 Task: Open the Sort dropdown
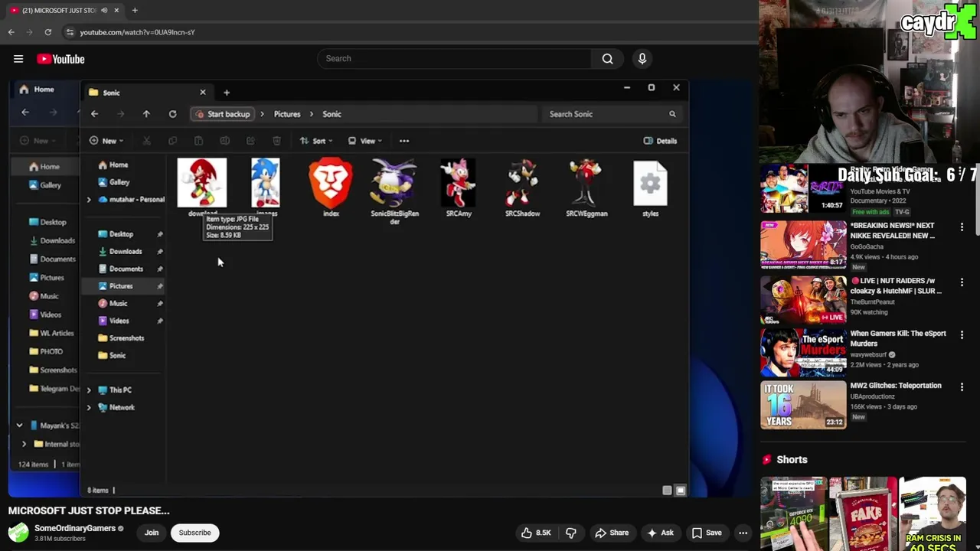point(316,141)
